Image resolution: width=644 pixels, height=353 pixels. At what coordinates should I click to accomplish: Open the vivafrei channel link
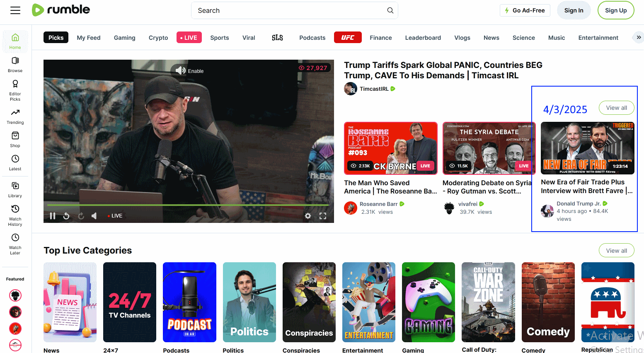click(467, 204)
